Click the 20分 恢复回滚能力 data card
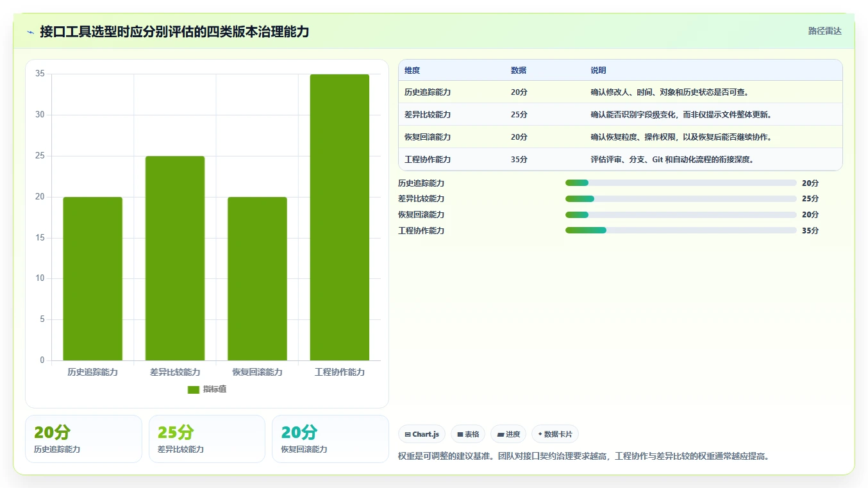This screenshot has height=488, width=868. [330, 439]
